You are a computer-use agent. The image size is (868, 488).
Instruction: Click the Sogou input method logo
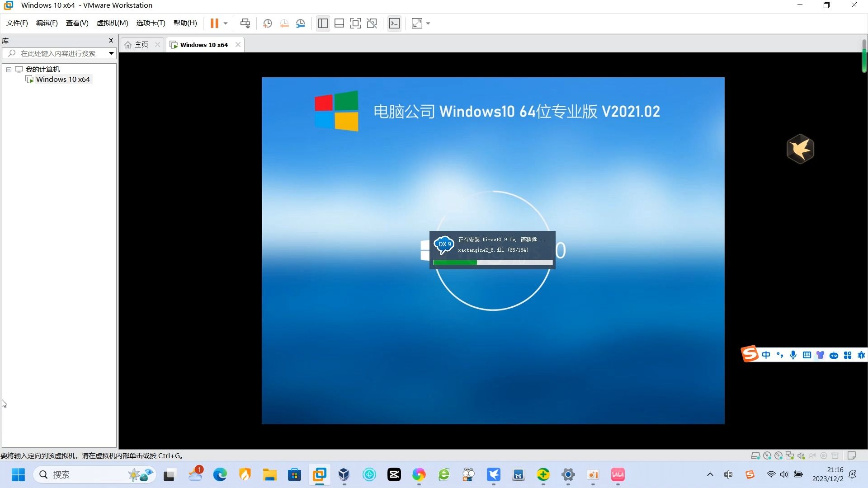tap(750, 354)
